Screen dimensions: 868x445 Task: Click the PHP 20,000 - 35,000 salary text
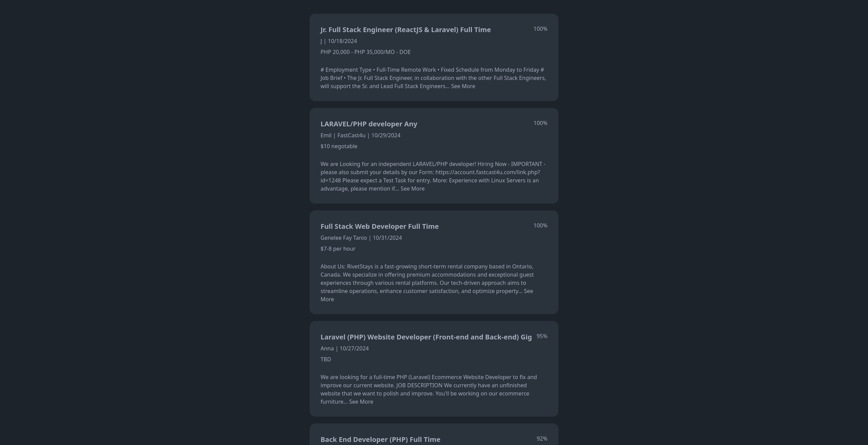coord(365,52)
